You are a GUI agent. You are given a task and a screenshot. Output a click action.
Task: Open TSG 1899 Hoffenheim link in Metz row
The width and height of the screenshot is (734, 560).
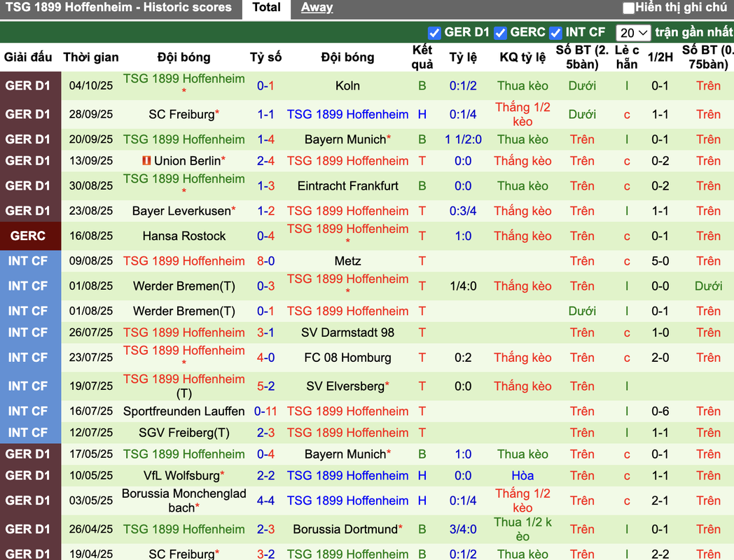pos(184,261)
